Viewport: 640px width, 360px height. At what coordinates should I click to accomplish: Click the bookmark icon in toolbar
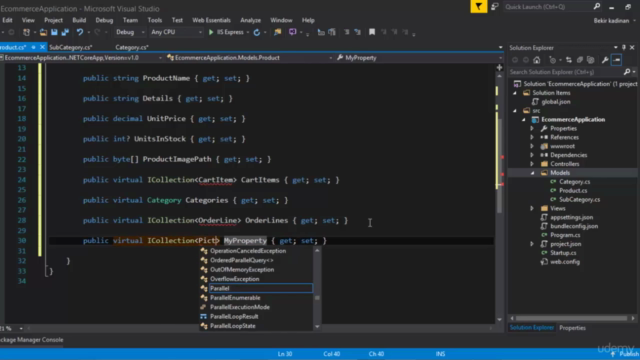click(x=372, y=32)
